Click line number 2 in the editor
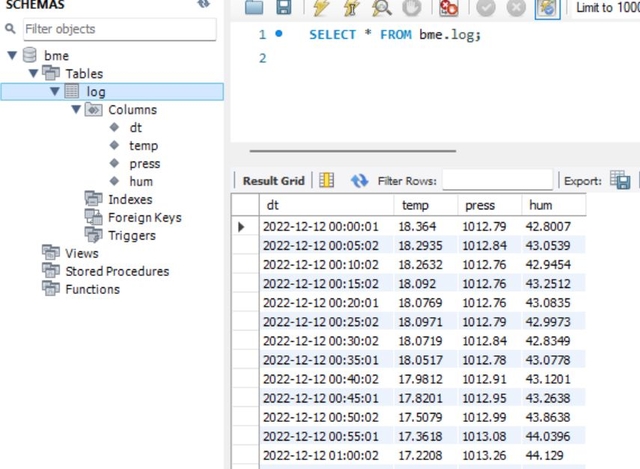Image resolution: width=640 pixels, height=469 pixels. coord(262,58)
